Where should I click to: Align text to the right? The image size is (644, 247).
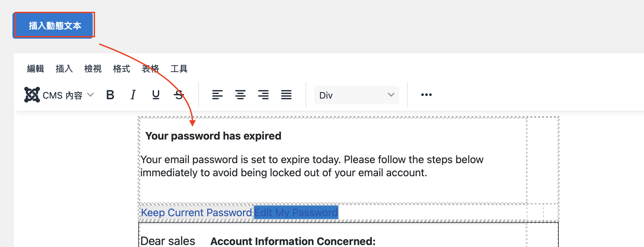[x=263, y=95]
